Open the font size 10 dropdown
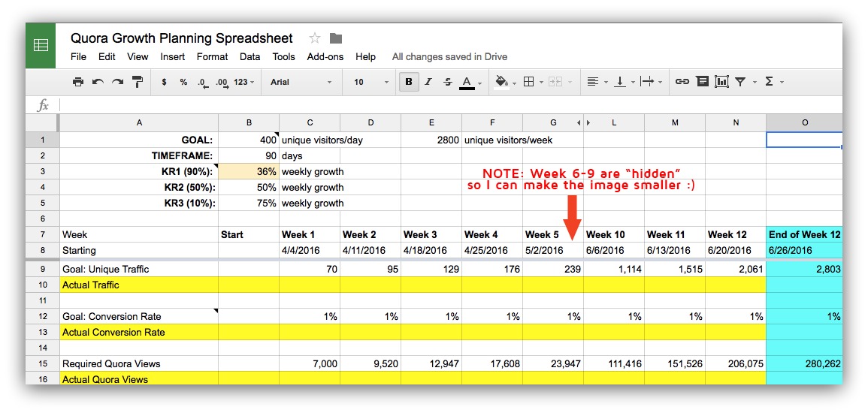868x413 pixels. 371,82
